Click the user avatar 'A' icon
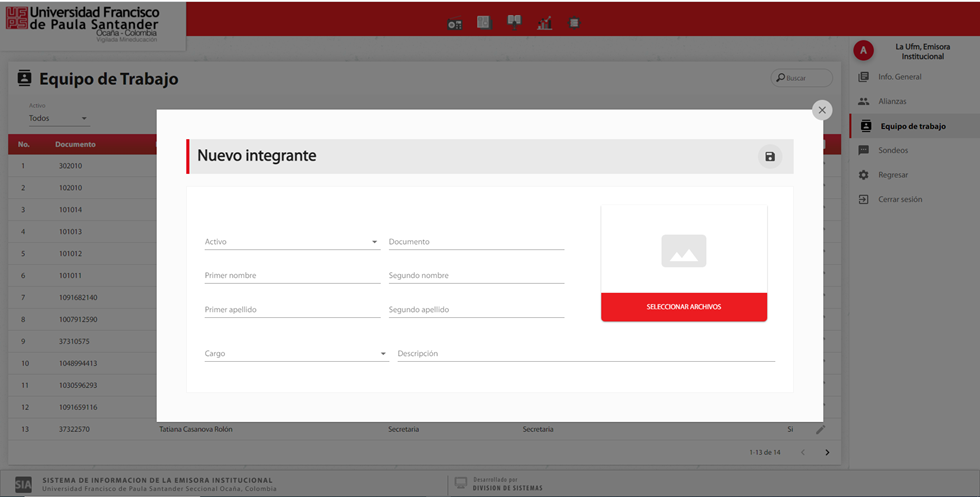Viewport: 980px width, 497px height. (x=864, y=51)
